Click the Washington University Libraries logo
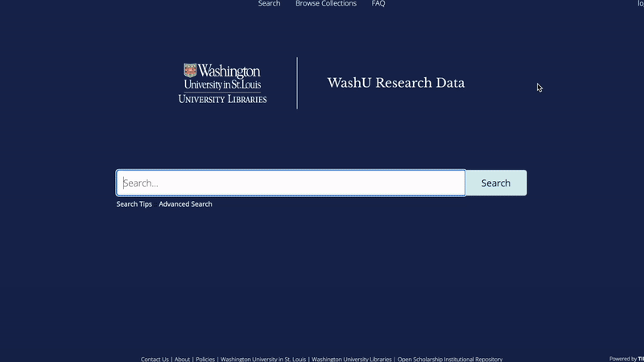 (x=223, y=84)
